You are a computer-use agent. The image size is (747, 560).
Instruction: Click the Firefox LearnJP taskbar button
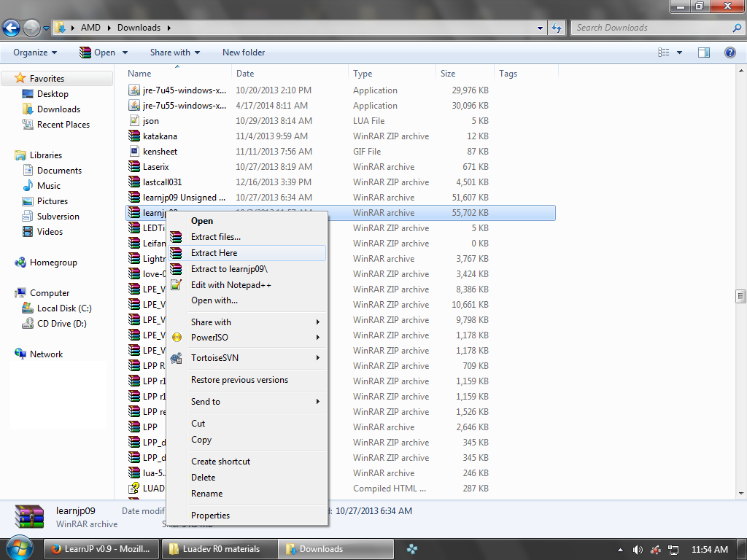coord(101,549)
